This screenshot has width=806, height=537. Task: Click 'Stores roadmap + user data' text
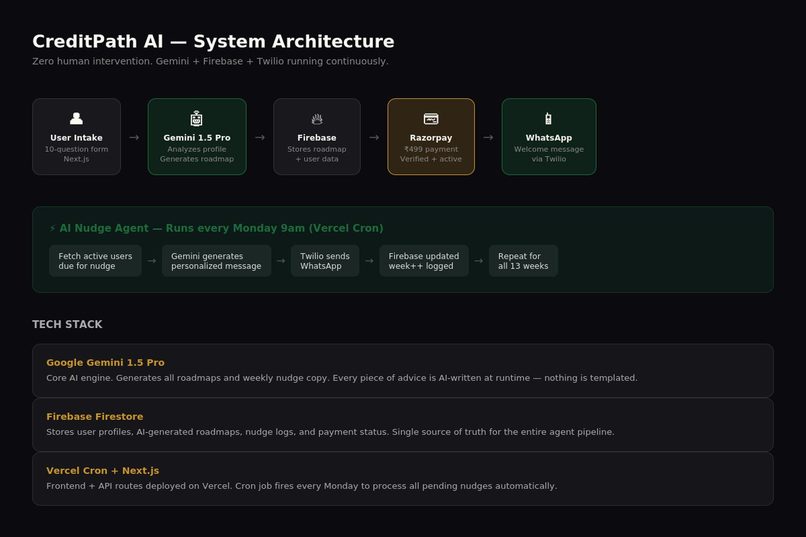coord(317,154)
